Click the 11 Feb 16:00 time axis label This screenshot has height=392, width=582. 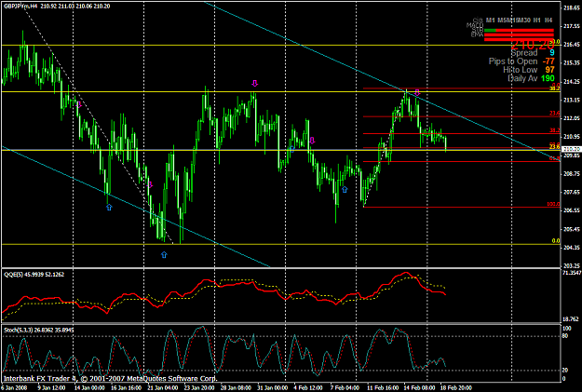(x=383, y=388)
